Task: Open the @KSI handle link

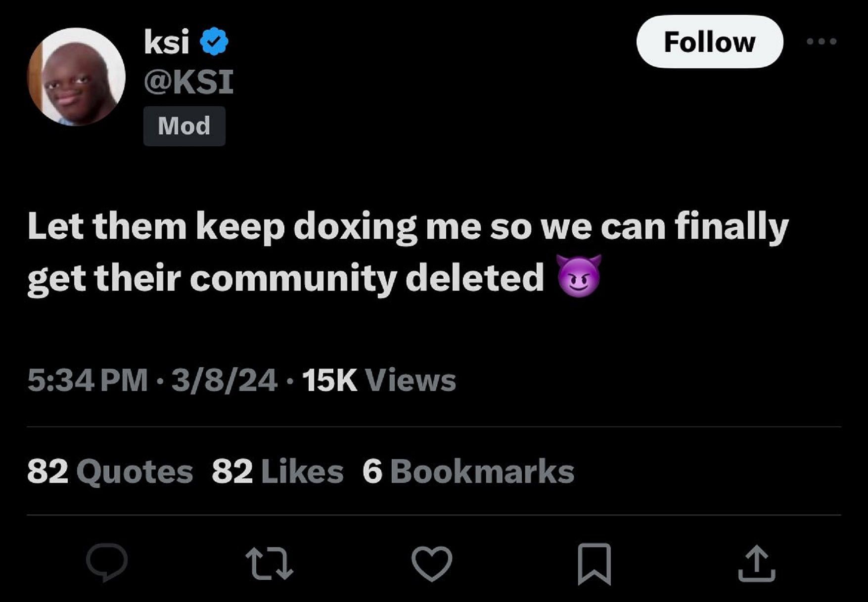Action: coord(188,82)
